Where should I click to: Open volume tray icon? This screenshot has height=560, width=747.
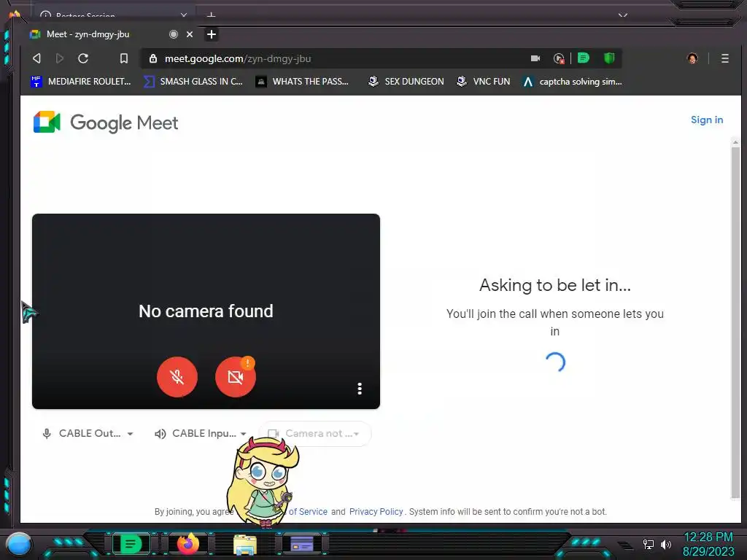pyautogui.click(x=665, y=544)
